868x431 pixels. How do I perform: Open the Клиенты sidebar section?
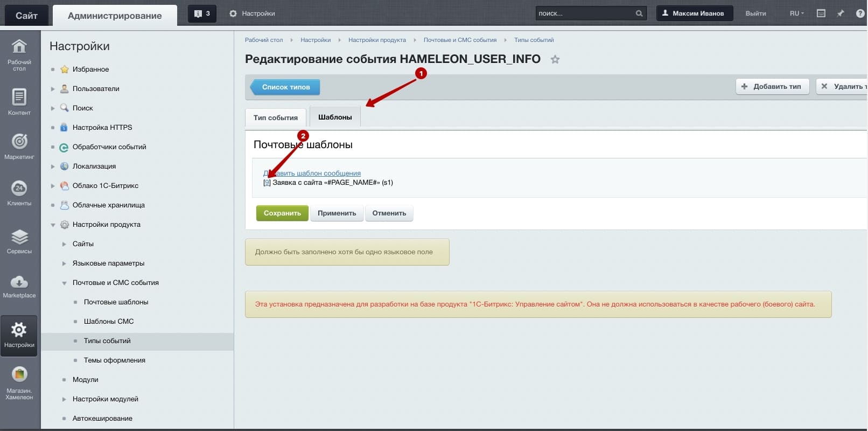tap(19, 193)
